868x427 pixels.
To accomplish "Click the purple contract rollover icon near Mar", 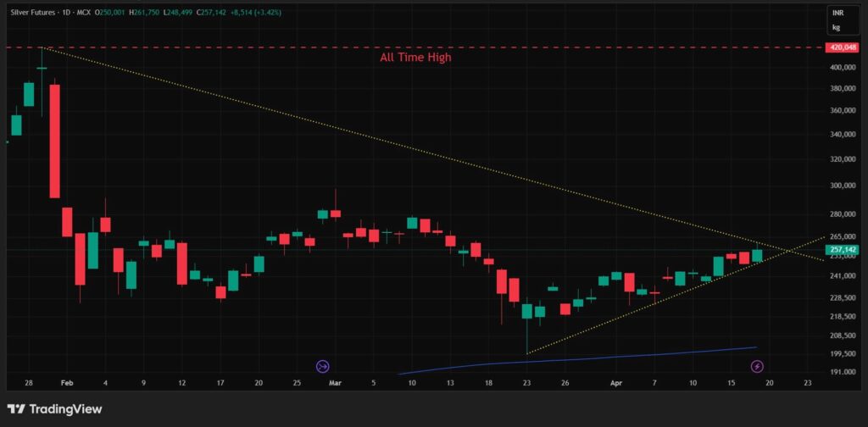I will click(x=322, y=366).
